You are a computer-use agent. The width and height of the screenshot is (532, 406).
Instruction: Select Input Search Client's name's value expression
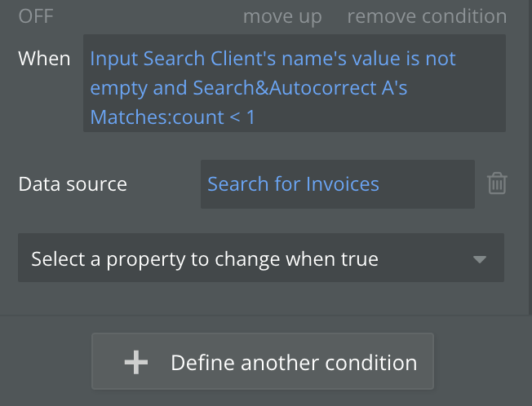(237, 59)
